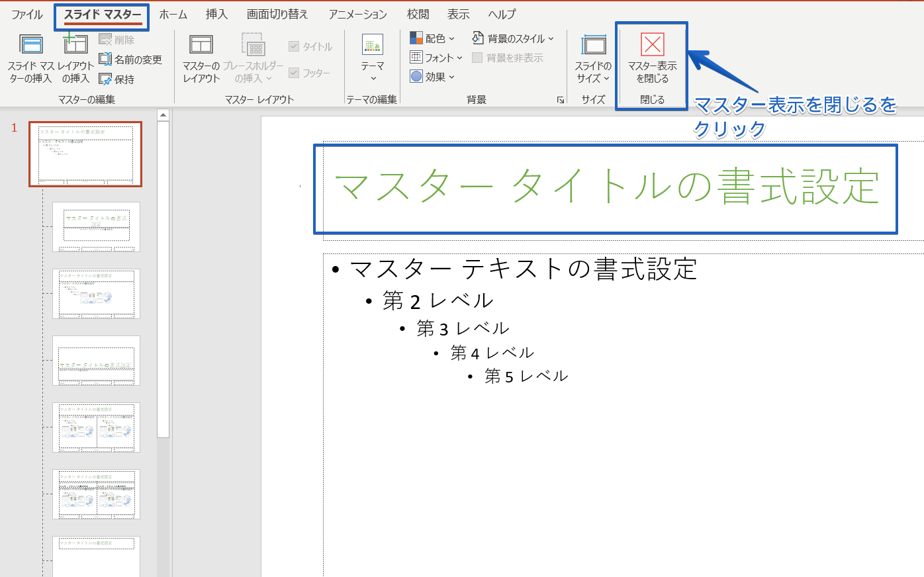Toggle the タイトル checkbox
Image resolution: width=924 pixels, height=577 pixels.
pyautogui.click(x=294, y=46)
